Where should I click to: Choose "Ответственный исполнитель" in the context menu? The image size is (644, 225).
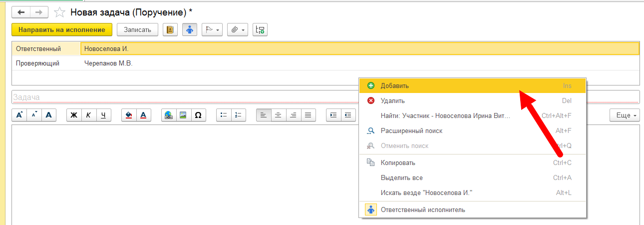pos(473,210)
